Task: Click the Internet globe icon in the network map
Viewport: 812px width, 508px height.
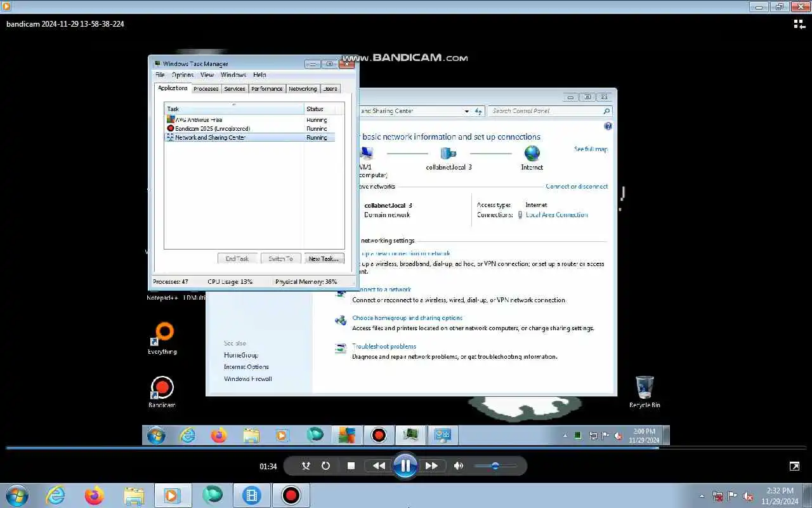Action: pyautogui.click(x=532, y=154)
